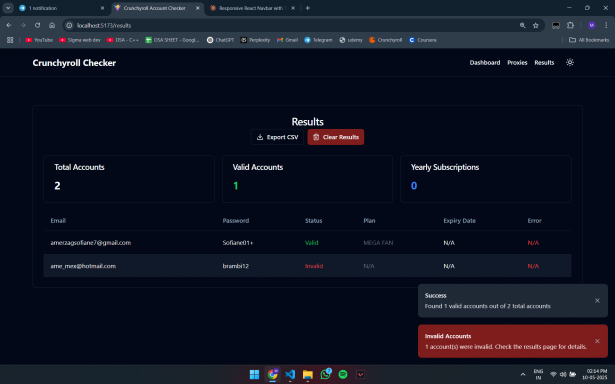Click the MEGA FAN plan cell

point(378,243)
